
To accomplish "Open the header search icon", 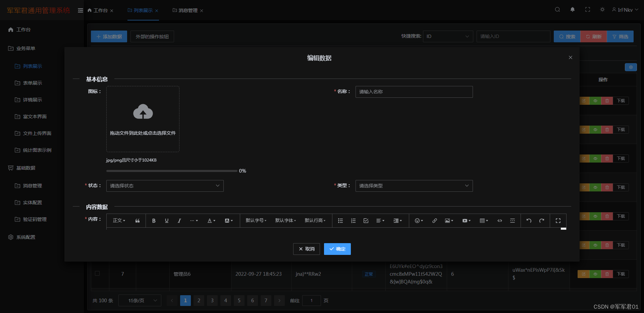I will 557,10.
